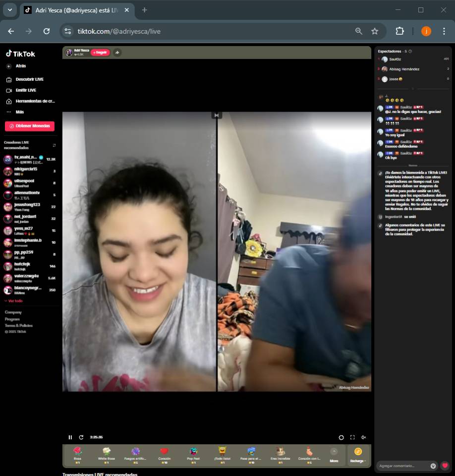455x476 pixels.
Task: Pause the live stream playback
Action: (x=70, y=437)
